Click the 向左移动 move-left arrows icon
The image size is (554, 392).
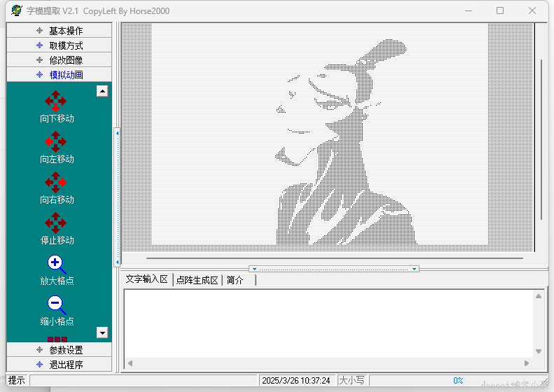pos(55,141)
